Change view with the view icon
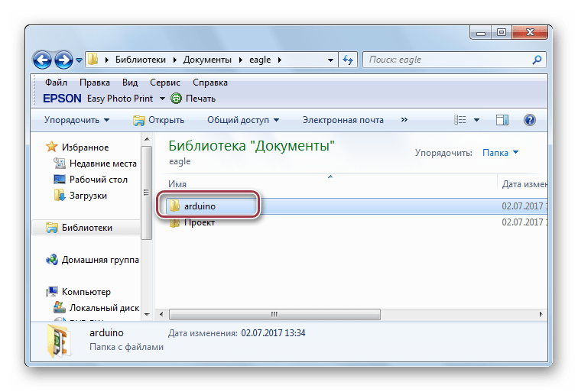 click(460, 120)
